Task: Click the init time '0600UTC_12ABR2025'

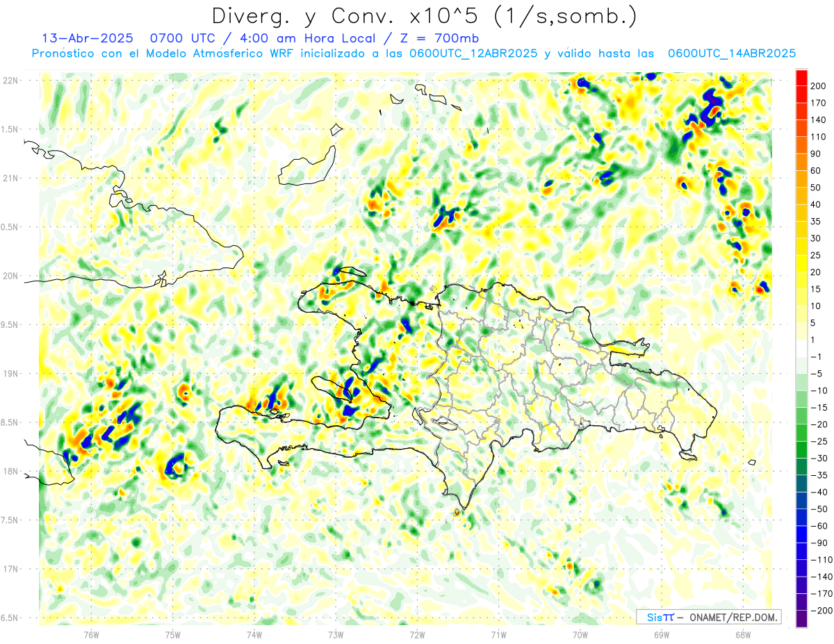Action: 473,53
